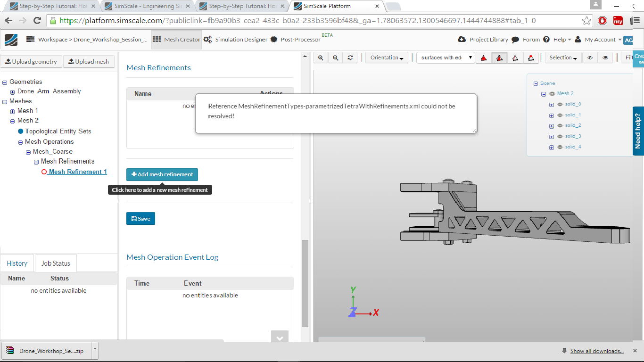
Task: Click the red 'my' extension icon
Action: [x=618, y=21]
